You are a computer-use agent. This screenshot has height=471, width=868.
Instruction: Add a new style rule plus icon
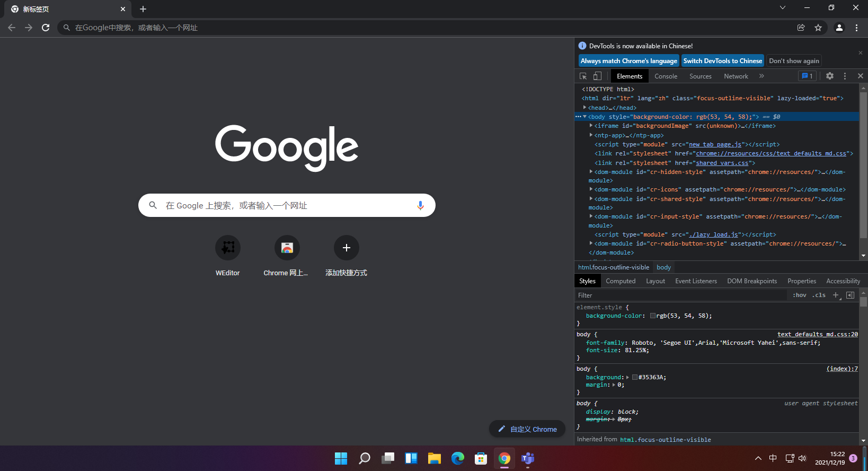(x=836, y=295)
